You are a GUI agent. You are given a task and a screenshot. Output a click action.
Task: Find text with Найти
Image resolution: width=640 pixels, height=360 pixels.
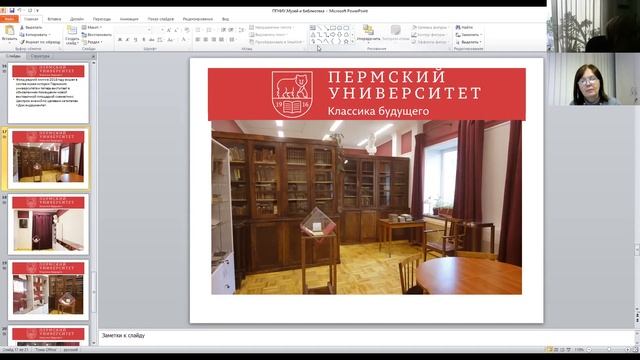464,27
